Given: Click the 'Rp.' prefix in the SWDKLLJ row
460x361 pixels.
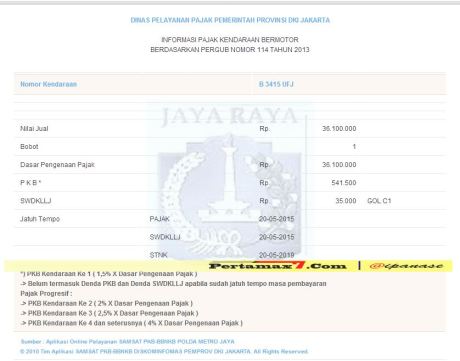Looking at the screenshot, I should coord(264,201).
